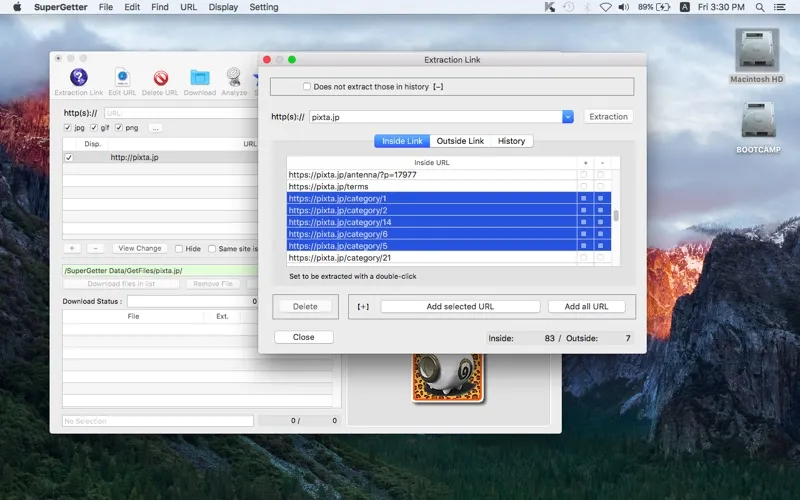Click Add selected URL button

460,307
